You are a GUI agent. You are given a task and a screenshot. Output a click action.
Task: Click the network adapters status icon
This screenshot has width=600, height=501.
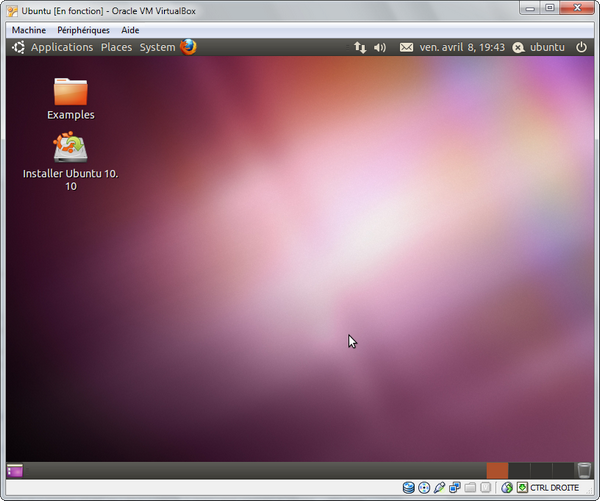pos(455,488)
